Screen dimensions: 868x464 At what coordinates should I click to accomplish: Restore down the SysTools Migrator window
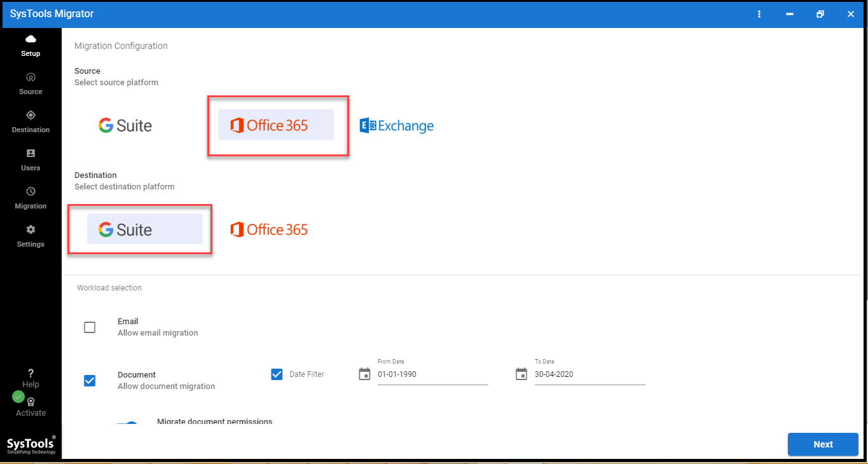coord(820,14)
